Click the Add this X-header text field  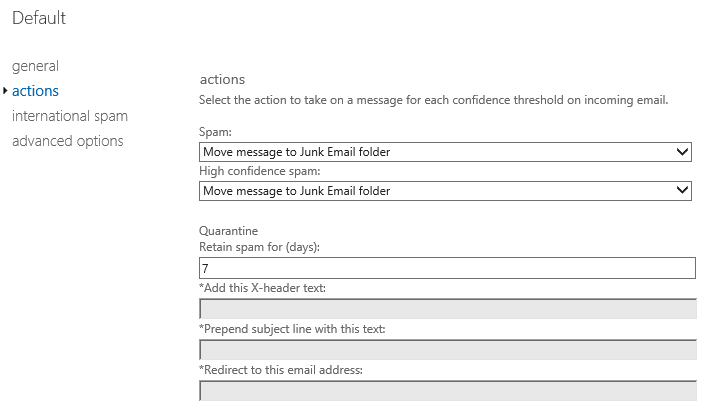point(447,309)
